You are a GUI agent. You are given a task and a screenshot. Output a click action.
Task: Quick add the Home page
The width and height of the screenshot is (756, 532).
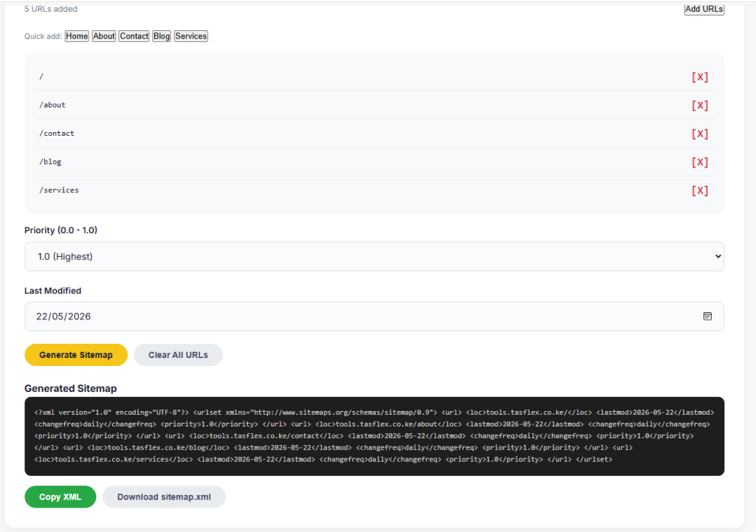click(77, 36)
